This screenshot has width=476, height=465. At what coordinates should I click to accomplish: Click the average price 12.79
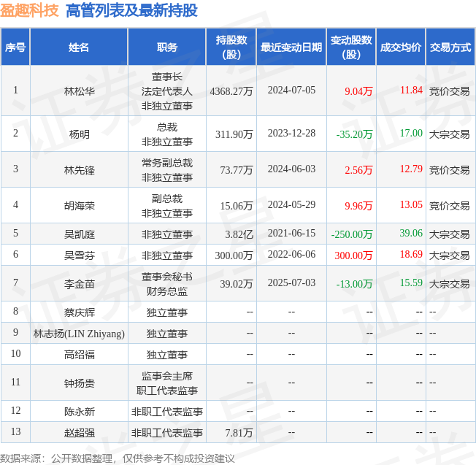pos(411,169)
